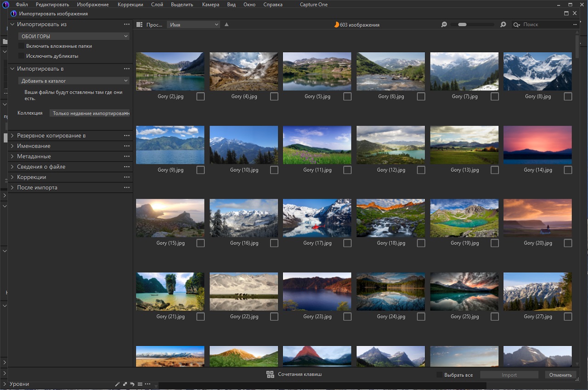Open options dots for Импортировать из
Image resolution: width=588 pixels, height=390 pixels.
[x=127, y=24]
